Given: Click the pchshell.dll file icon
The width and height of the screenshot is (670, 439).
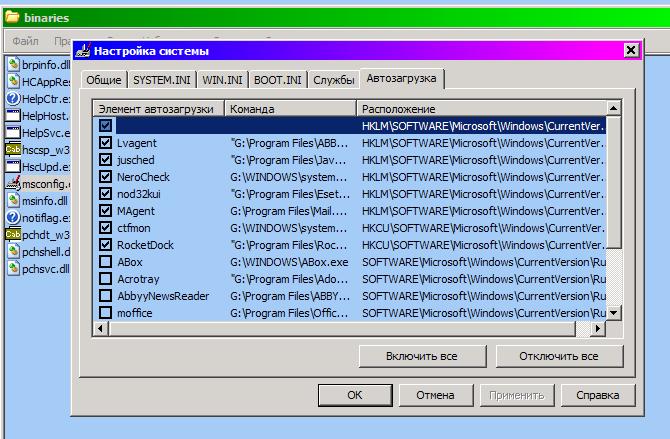Looking at the screenshot, I should [x=13, y=252].
